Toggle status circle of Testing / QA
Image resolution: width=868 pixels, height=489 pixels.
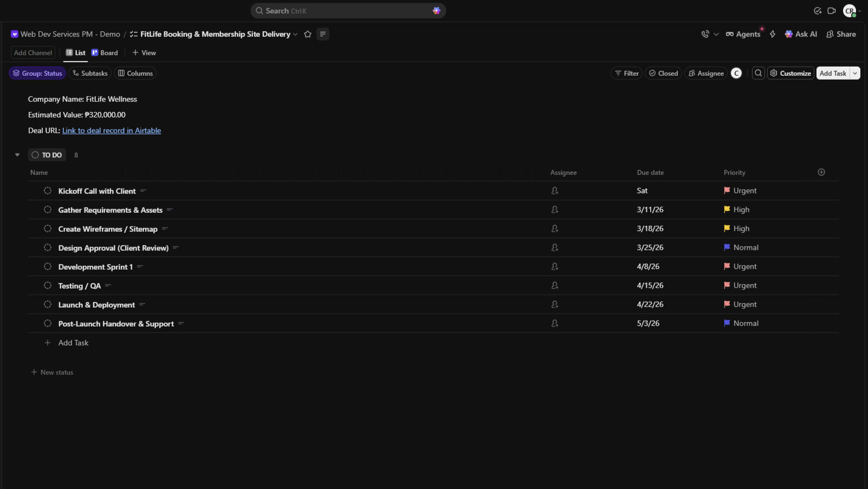point(48,285)
